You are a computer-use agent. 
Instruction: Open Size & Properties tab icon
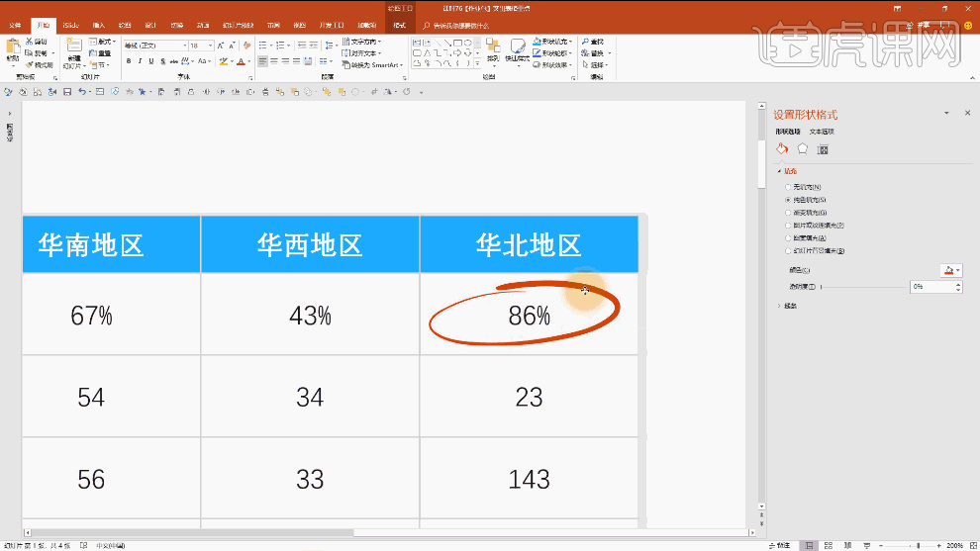[824, 149]
